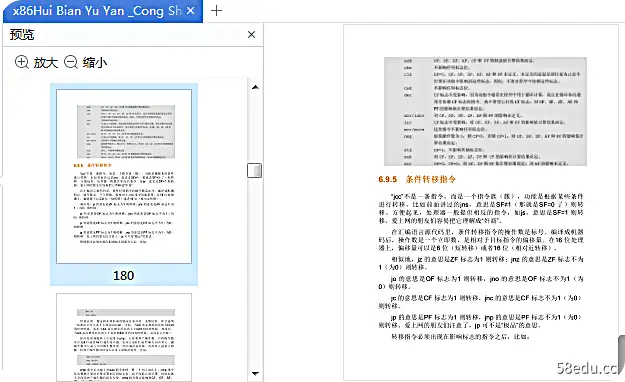
Task: Select the page 180 thumbnail
Action: click(x=124, y=176)
